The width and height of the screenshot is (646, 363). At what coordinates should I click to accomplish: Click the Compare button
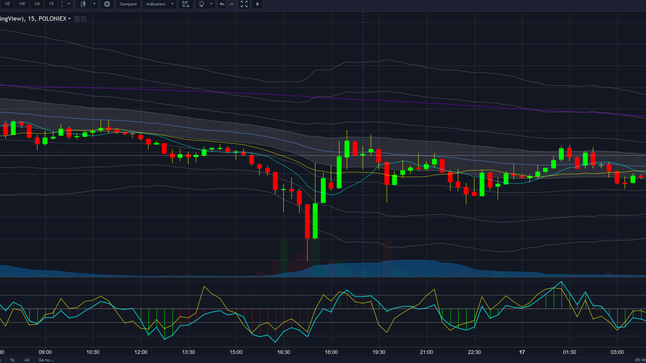(128, 4)
